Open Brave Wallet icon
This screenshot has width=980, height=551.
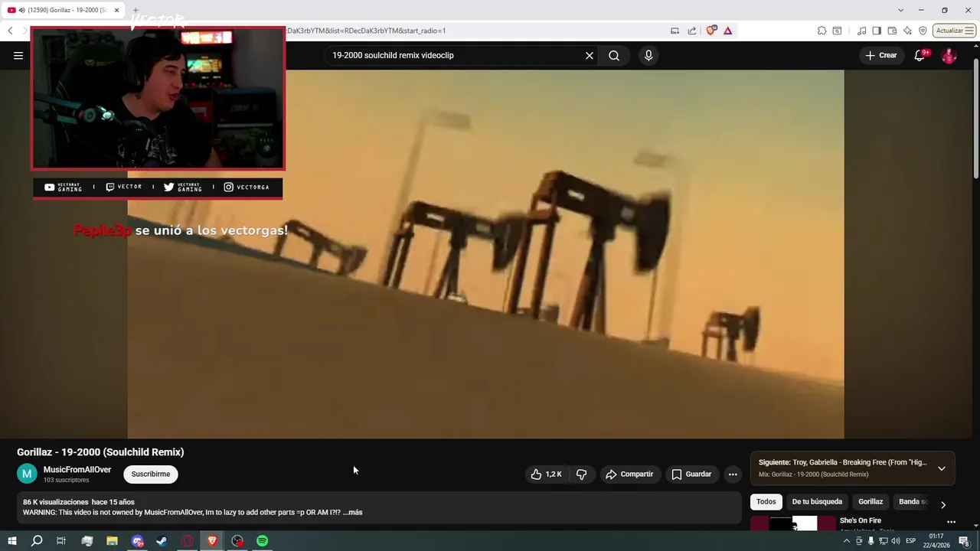(892, 31)
